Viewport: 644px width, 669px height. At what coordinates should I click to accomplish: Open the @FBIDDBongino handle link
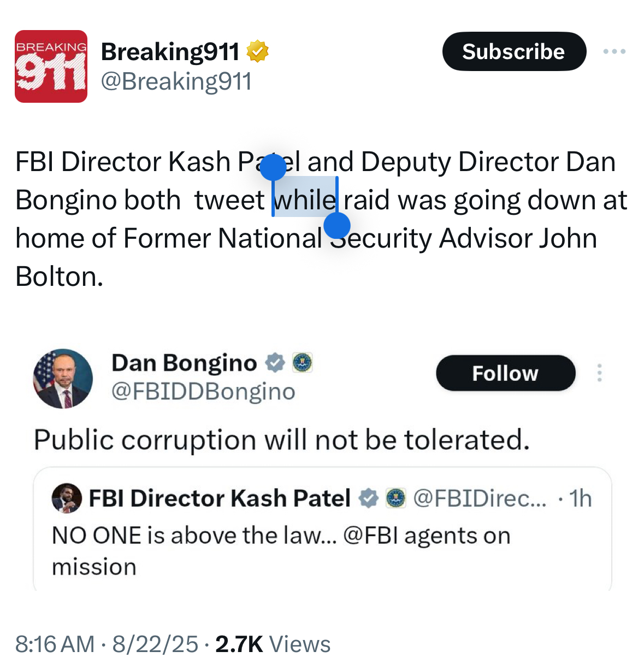point(203,391)
